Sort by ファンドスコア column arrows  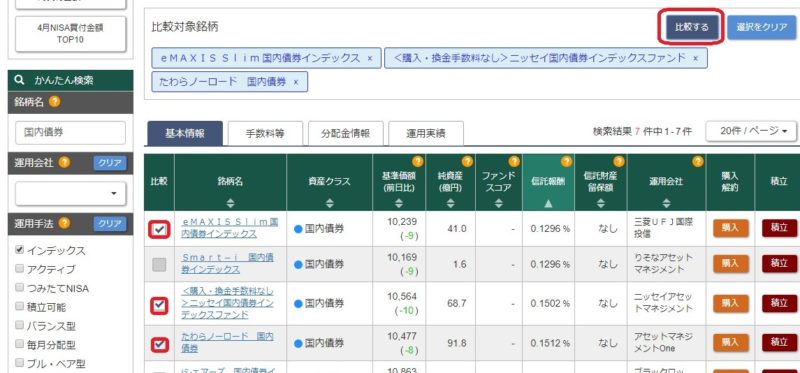[x=498, y=203]
